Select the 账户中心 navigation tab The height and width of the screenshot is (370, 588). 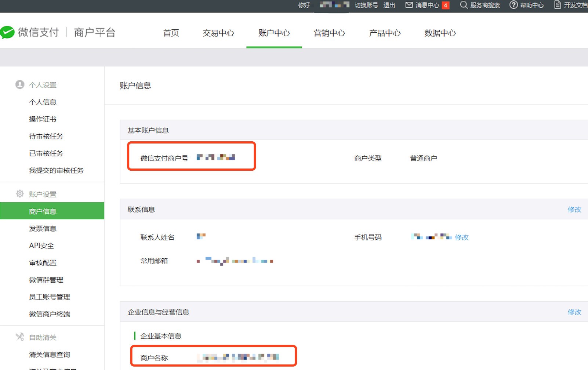[274, 33]
